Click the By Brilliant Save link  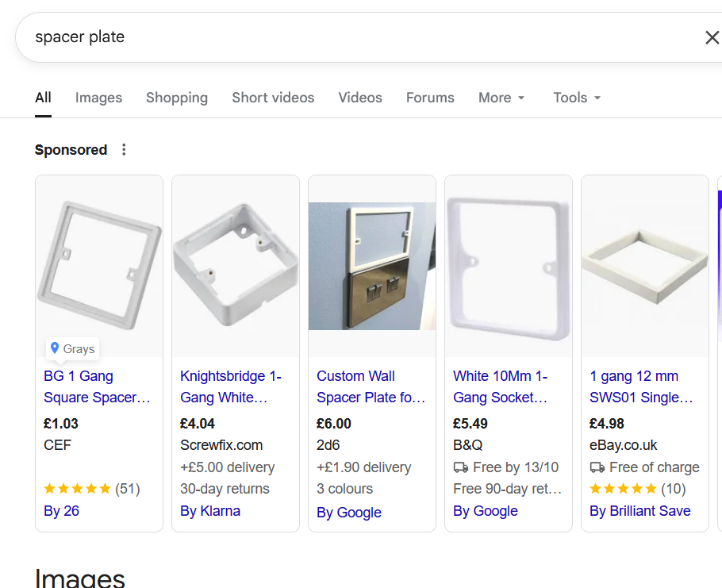point(640,511)
